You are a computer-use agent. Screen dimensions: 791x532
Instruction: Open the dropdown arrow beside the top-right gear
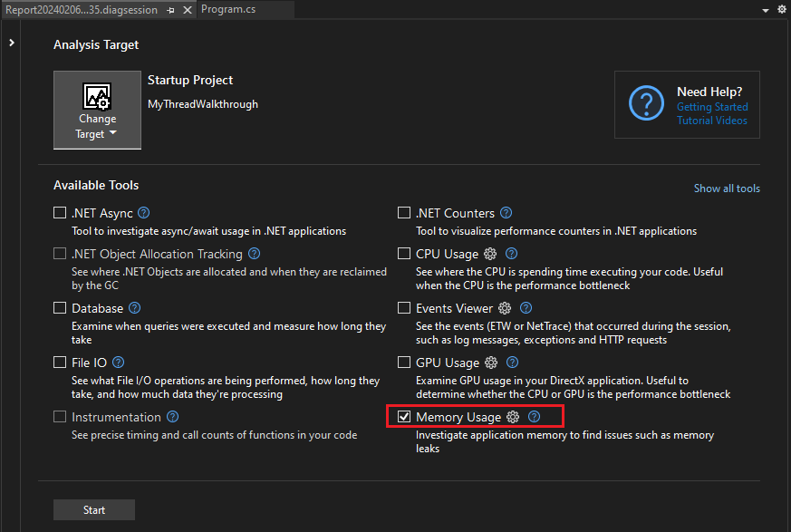764,8
